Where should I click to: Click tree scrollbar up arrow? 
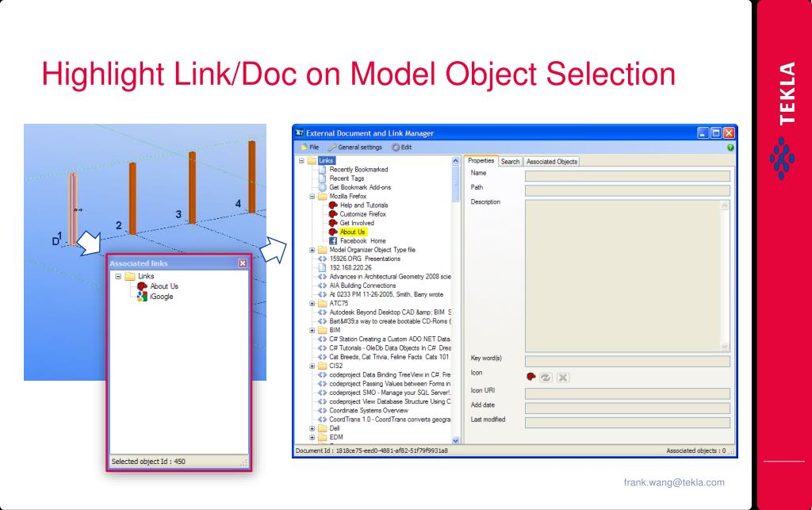click(x=456, y=160)
